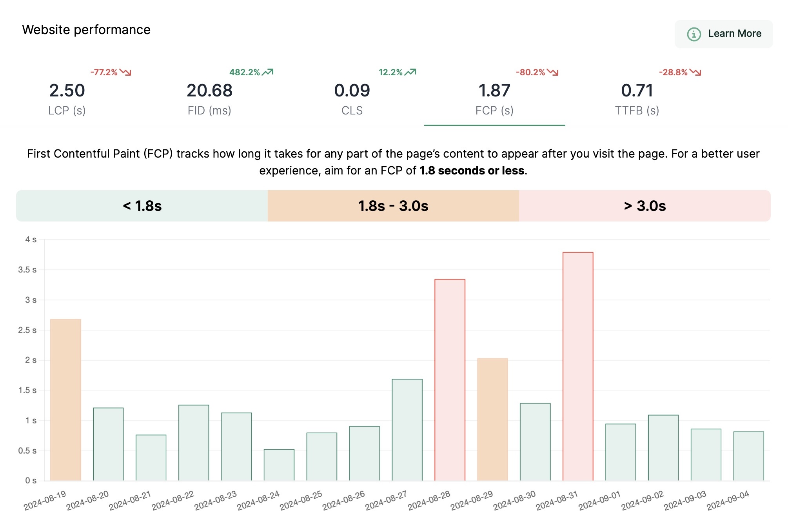Select the FCP (s) metric tab
The width and height of the screenshot is (788, 532).
click(x=494, y=95)
